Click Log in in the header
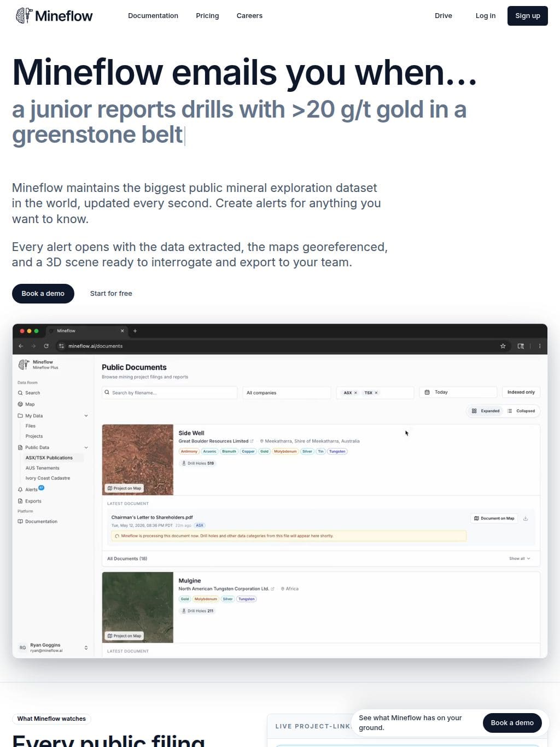The width and height of the screenshot is (560, 747). tap(486, 16)
